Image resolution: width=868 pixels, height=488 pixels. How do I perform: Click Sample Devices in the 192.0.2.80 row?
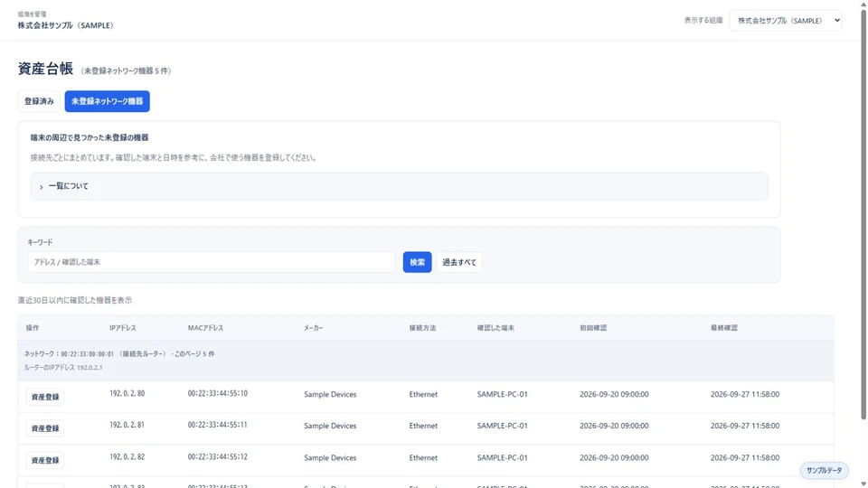point(330,395)
